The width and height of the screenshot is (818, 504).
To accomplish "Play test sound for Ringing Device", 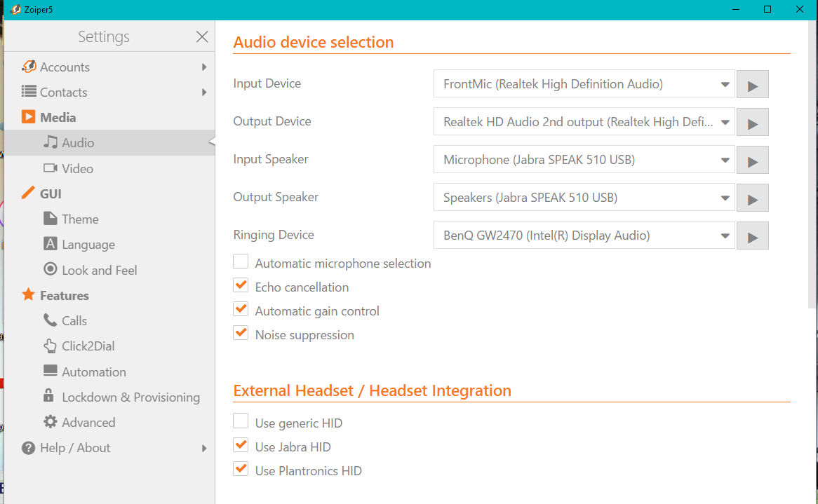I will 752,236.
